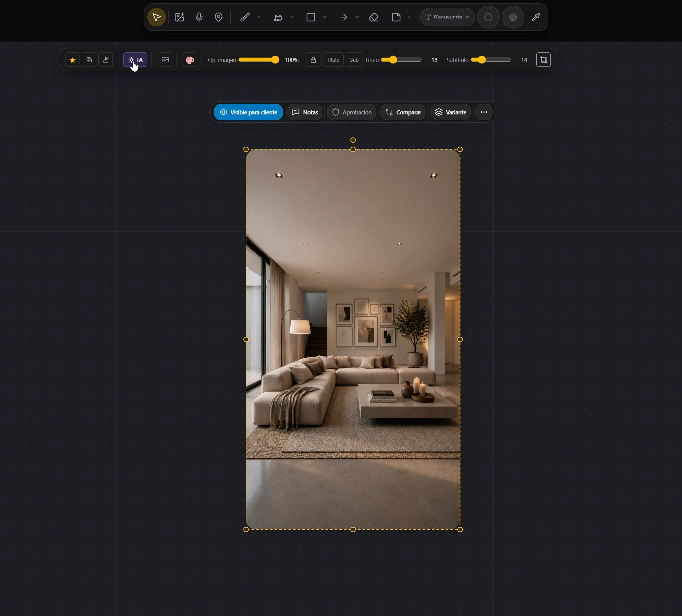Click the image's bottom-right resize handle
Image resolution: width=682 pixels, height=616 pixels.
460,530
